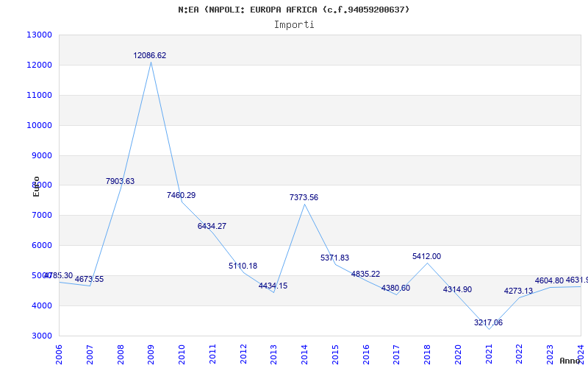Click the 13000 y-axis tick label

pos(39,35)
